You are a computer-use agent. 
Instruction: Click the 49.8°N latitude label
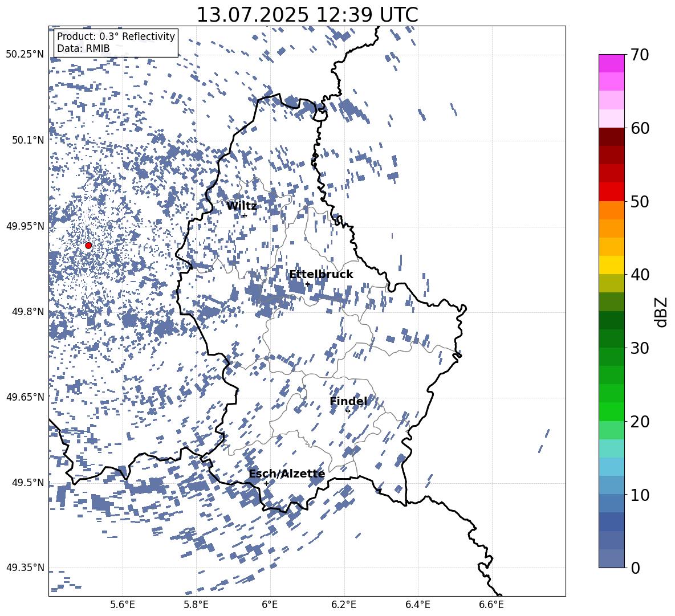[28, 312]
